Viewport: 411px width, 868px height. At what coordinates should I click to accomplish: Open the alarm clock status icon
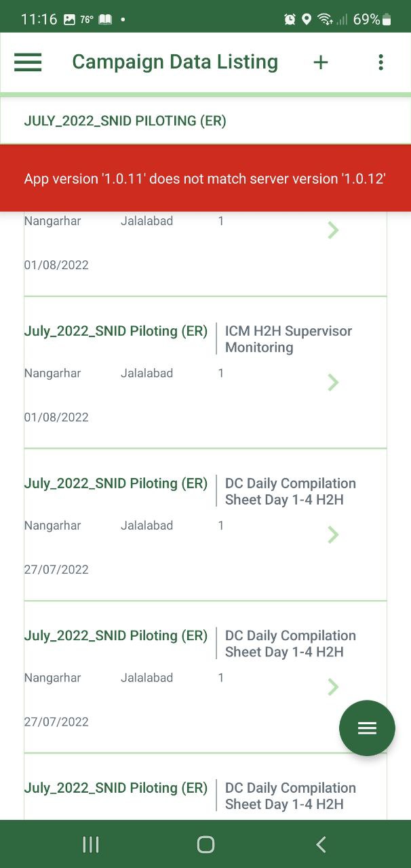coord(289,19)
